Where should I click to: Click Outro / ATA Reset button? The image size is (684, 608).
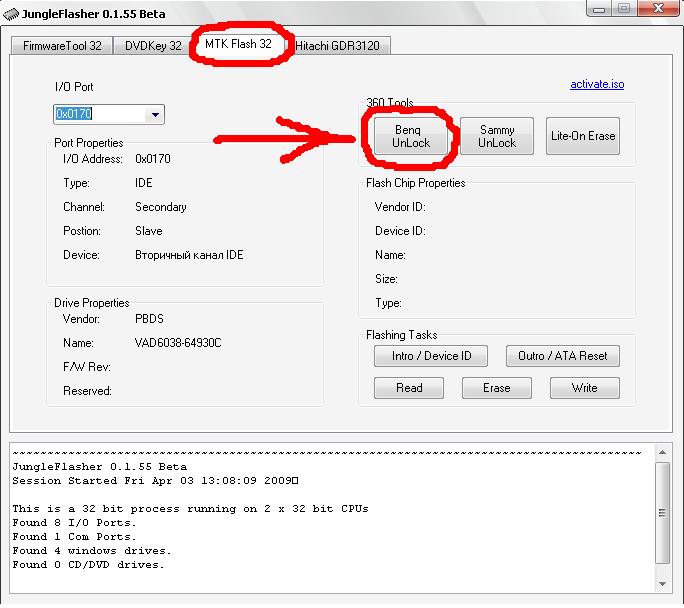563,356
